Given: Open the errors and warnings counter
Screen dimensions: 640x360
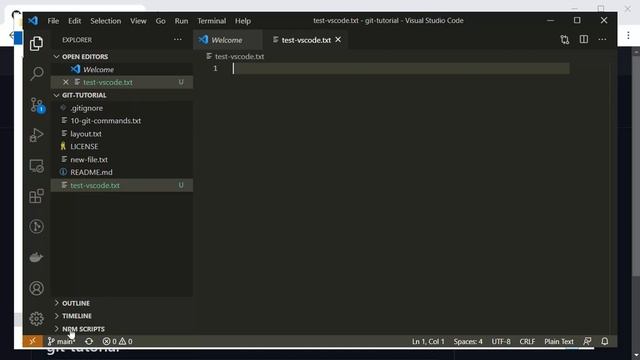Looking at the screenshot, I should click(117, 341).
